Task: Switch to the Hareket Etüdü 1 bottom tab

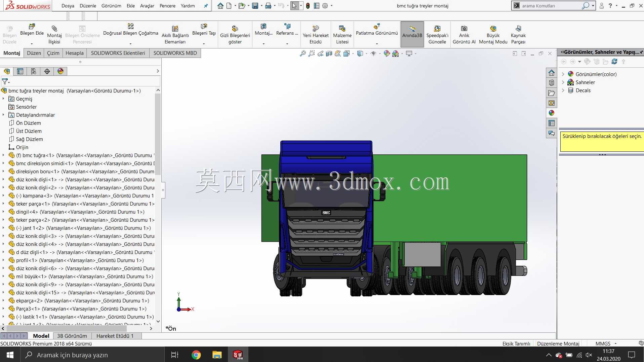Action: click(115, 336)
